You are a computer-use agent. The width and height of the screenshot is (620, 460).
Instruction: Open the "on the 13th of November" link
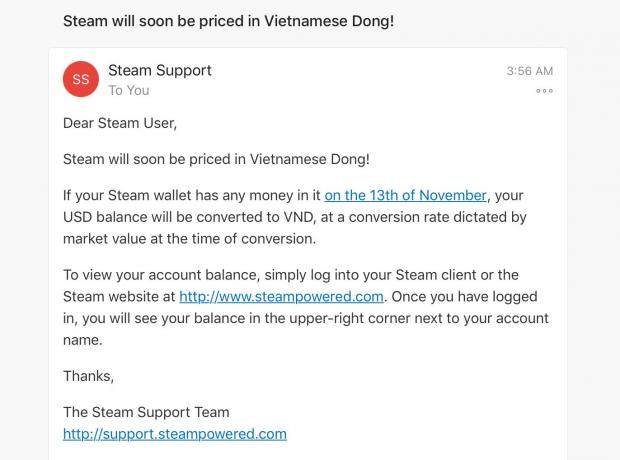(405, 195)
